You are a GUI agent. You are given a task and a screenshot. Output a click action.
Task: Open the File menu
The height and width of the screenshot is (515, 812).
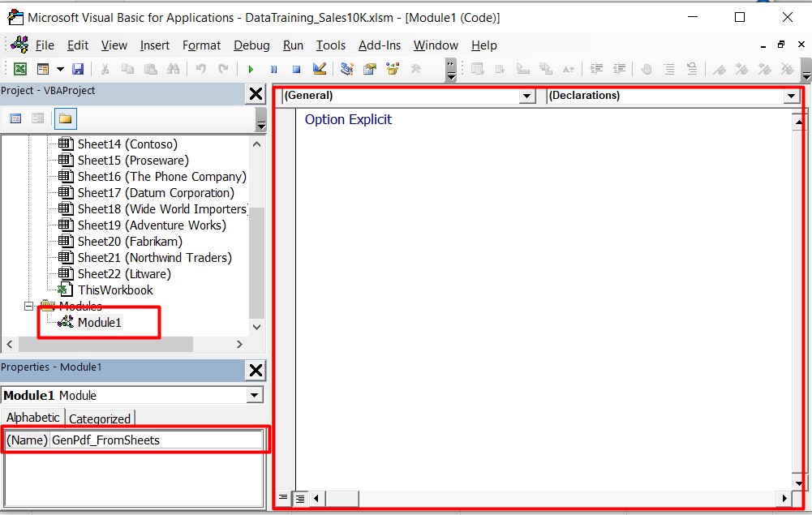(x=45, y=45)
